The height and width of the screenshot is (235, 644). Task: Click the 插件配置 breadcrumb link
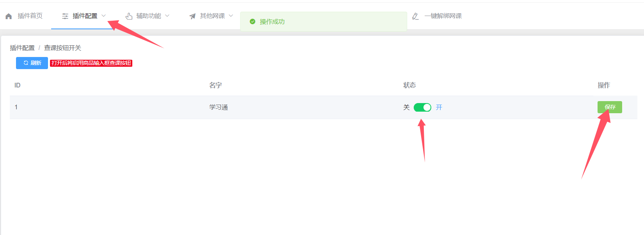click(22, 48)
